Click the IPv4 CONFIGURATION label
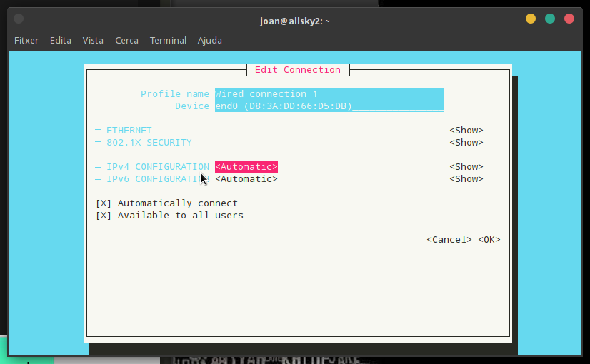The width and height of the screenshot is (590, 364). pyautogui.click(x=158, y=166)
